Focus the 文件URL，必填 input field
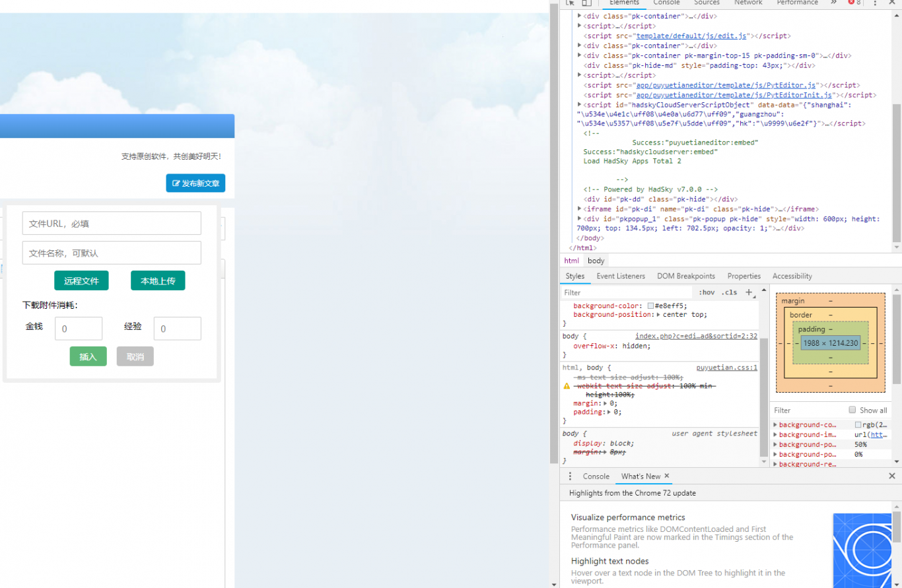The image size is (902, 588). pos(112,223)
